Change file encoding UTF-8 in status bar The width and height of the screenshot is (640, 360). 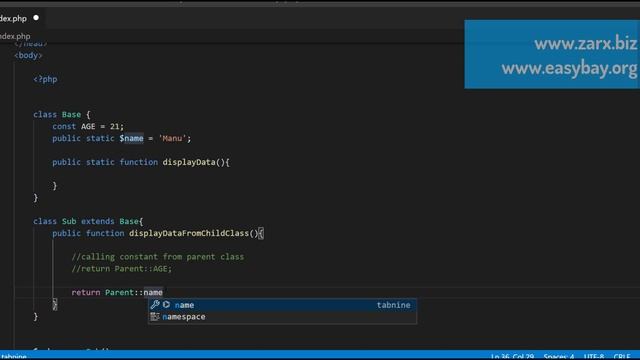coord(594,356)
